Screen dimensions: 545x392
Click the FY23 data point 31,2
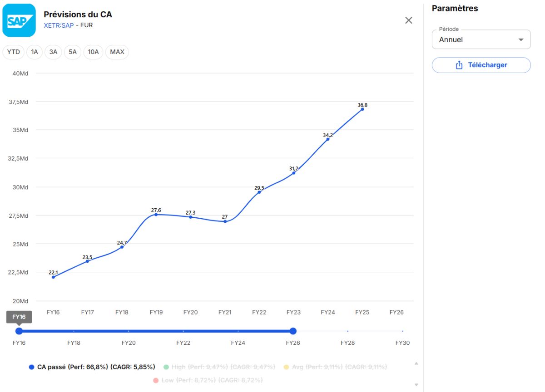(x=294, y=173)
